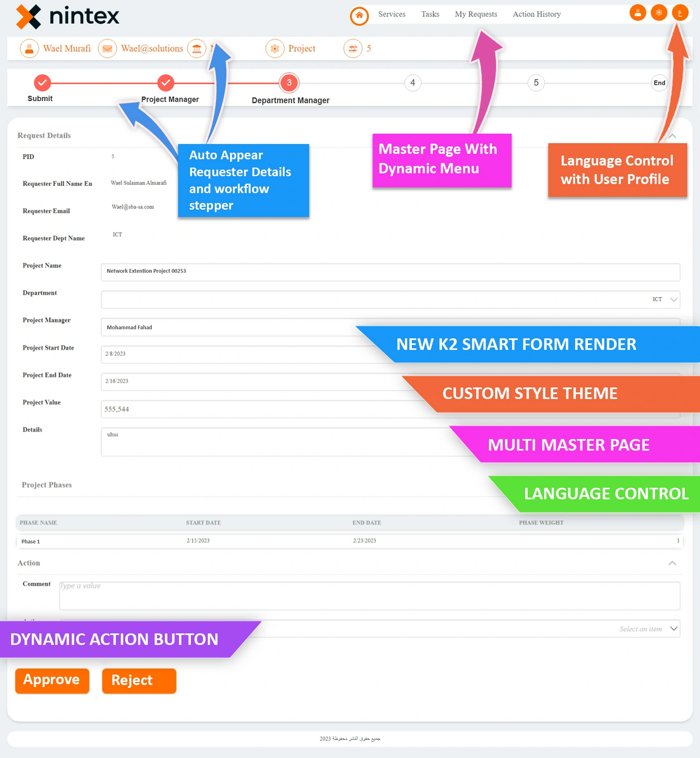Click the request number icon beside 5
700x758 pixels.
pyautogui.click(x=353, y=49)
